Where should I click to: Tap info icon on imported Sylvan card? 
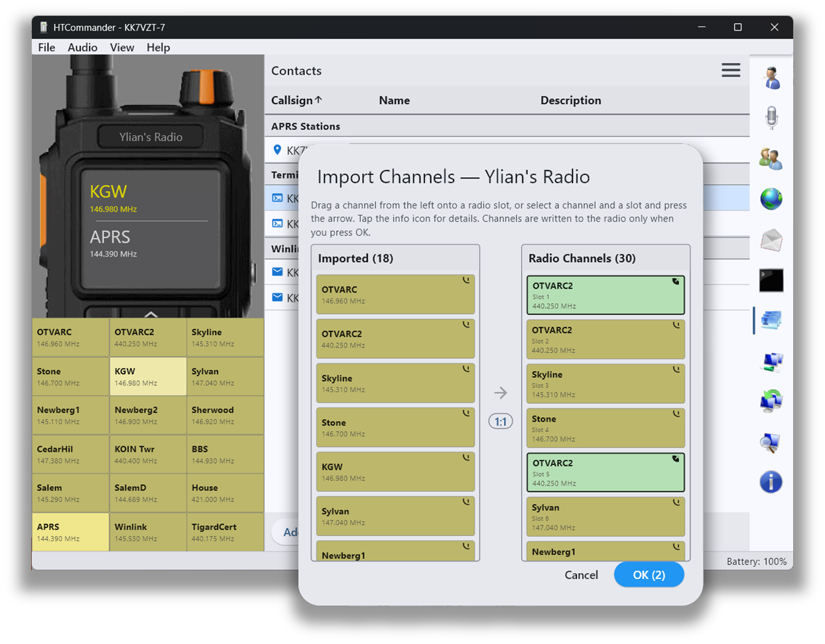click(x=466, y=503)
